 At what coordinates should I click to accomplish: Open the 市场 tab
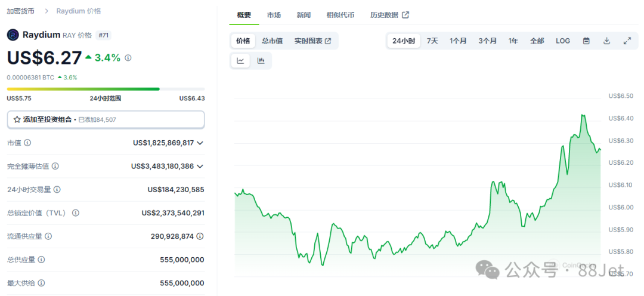click(x=274, y=15)
